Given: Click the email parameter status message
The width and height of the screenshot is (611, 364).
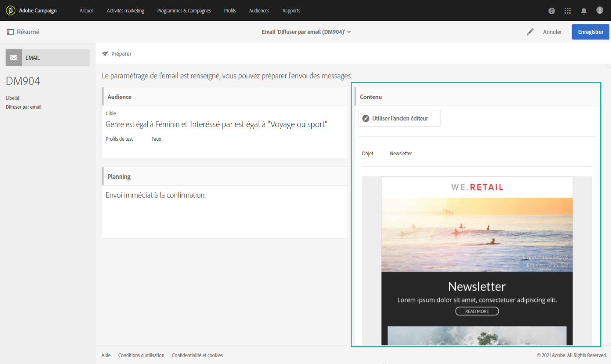Looking at the screenshot, I should click(x=227, y=76).
